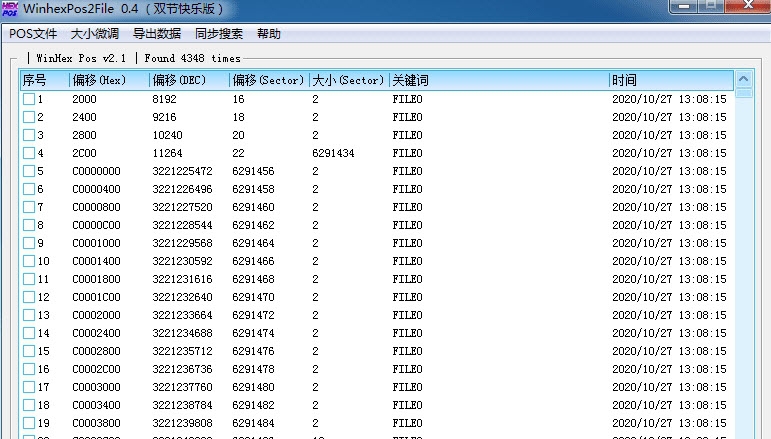Screen dimensions: 771x439
Task: Open the 帮助 menu
Action: tap(269, 34)
